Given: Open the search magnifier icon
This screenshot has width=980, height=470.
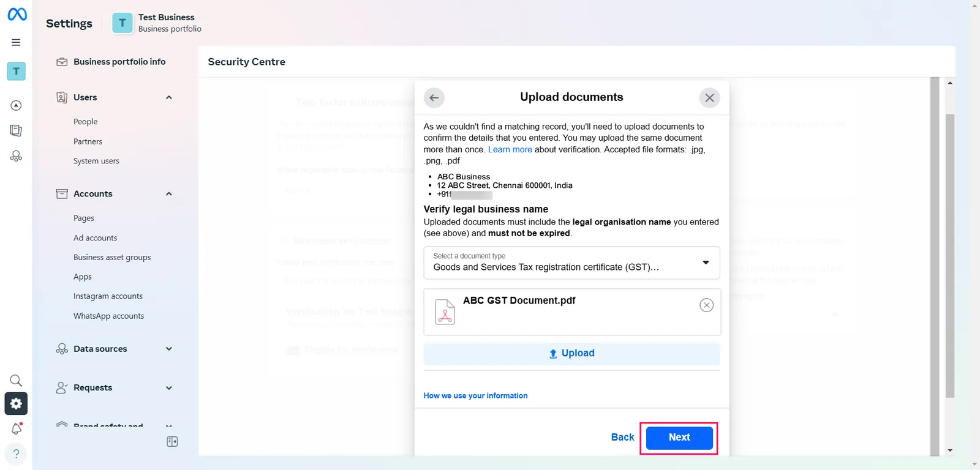Looking at the screenshot, I should [x=16, y=381].
